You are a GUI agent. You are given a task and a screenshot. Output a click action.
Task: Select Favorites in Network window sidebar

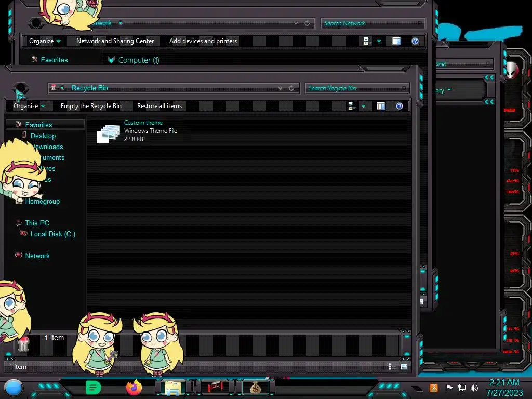click(x=54, y=60)
